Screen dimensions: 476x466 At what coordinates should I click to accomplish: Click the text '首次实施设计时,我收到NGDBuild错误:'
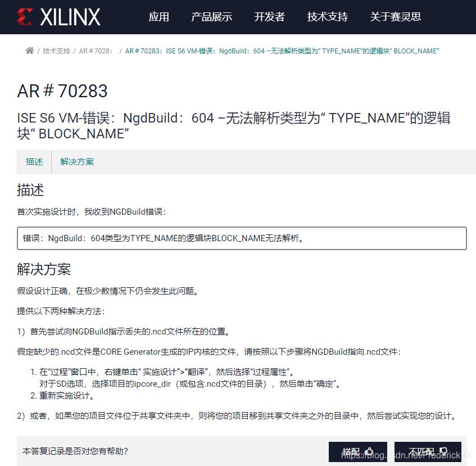(92, 211)
